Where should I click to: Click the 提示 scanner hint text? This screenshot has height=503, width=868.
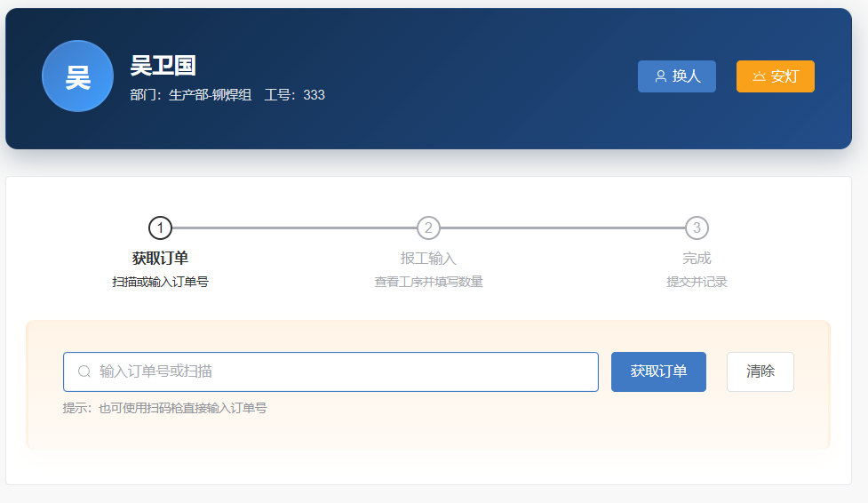point(164,408)
